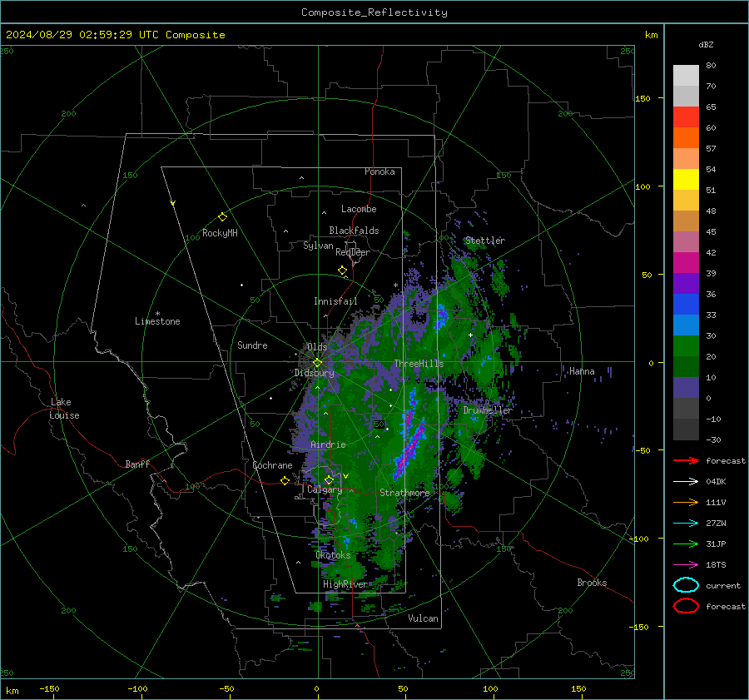Click the cyan current ellipse icon
The image size is (749, 700).
coord(686,585)
